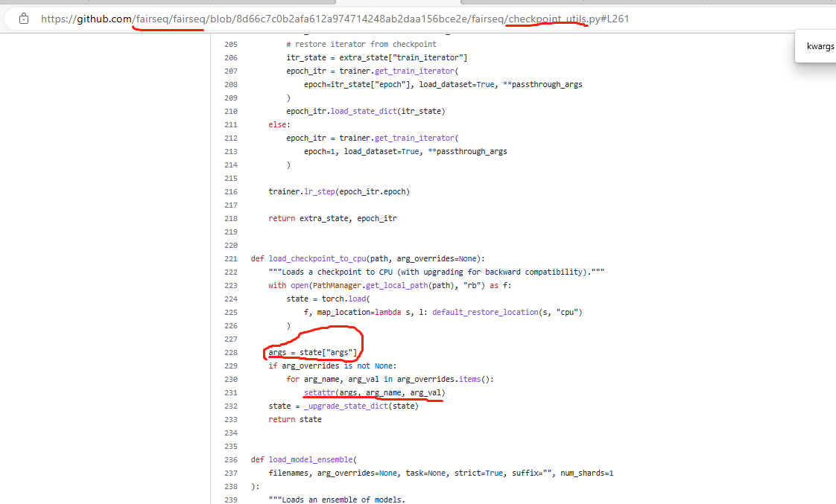The height and width of the screenshot is (504, 836).
Task: Select line number 228
Action: [x=231, y=352]
